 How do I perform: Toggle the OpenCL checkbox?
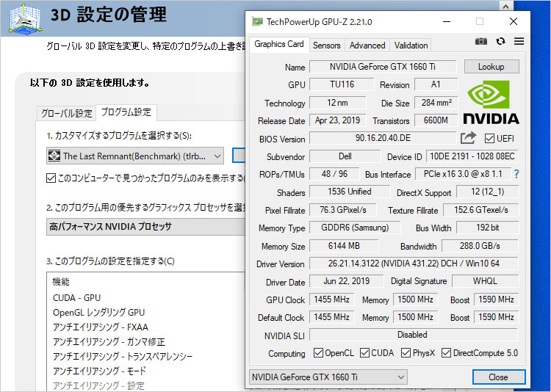(x=318, y=352)
